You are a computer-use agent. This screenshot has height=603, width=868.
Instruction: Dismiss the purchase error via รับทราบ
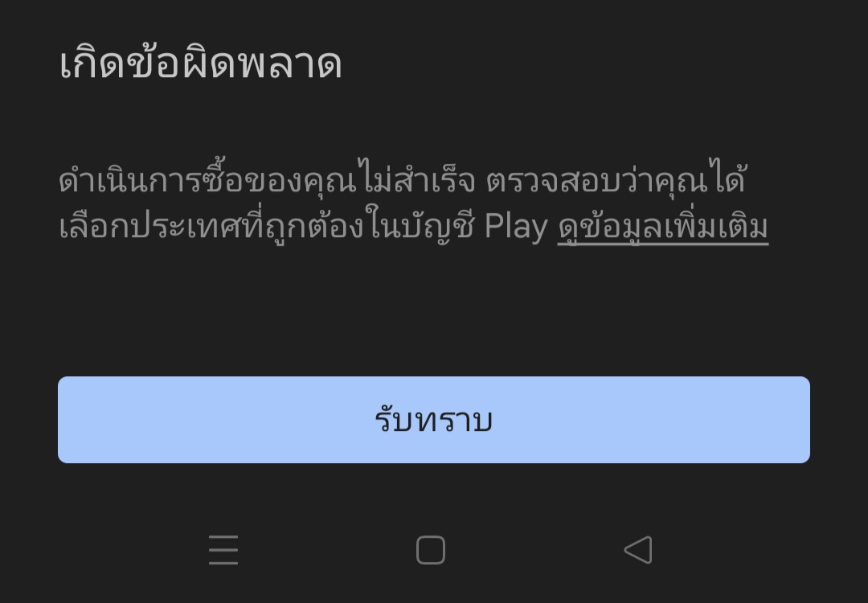tap(434, 420)
